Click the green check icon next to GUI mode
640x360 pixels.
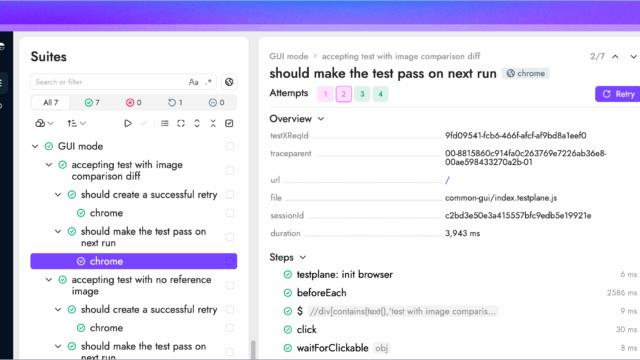coord(49,146)
